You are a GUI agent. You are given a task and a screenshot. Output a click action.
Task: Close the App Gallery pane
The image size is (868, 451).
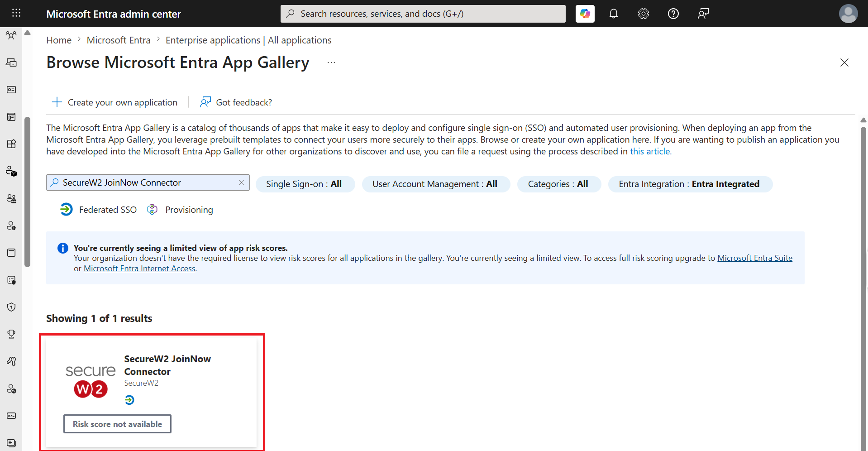coord(844,62)
